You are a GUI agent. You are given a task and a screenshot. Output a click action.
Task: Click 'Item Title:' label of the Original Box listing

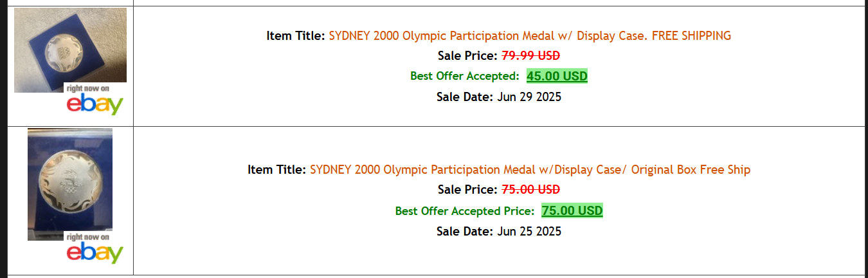pyautogui.click(x=276, y=170)
